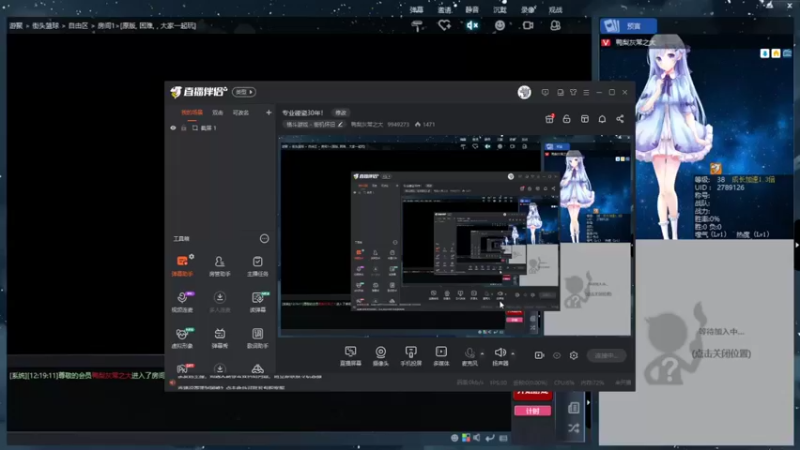Add 直播屏幕 screen capture source
The height and width of the screenshot is (450, 800).
pyautogui.click(x=351, y=356)
